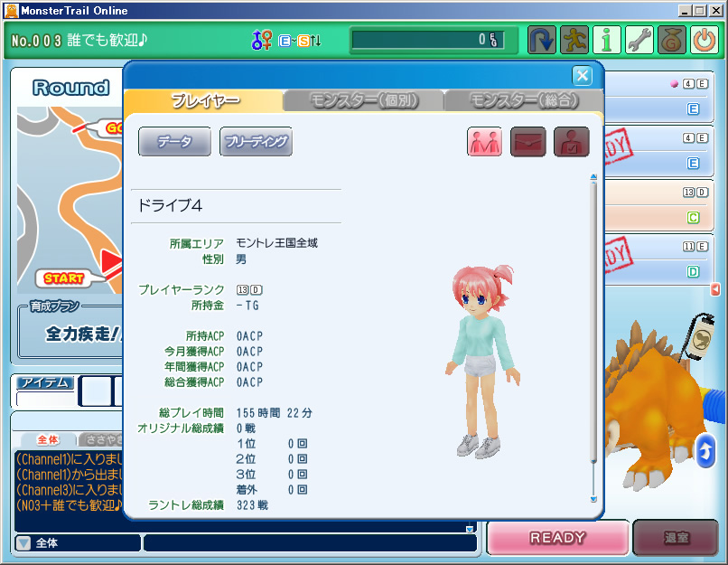Click the player avatar character

coord(483,361)
